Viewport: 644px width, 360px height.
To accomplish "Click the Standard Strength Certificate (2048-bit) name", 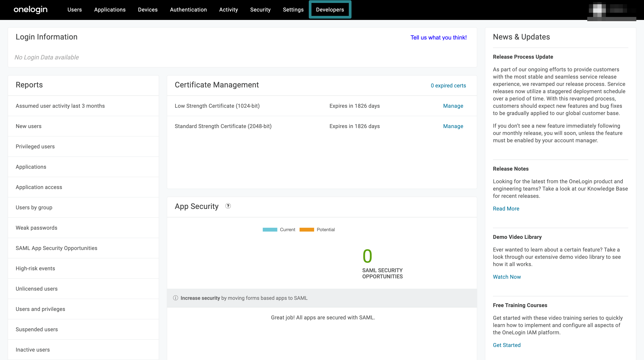I will click(223, 126).
